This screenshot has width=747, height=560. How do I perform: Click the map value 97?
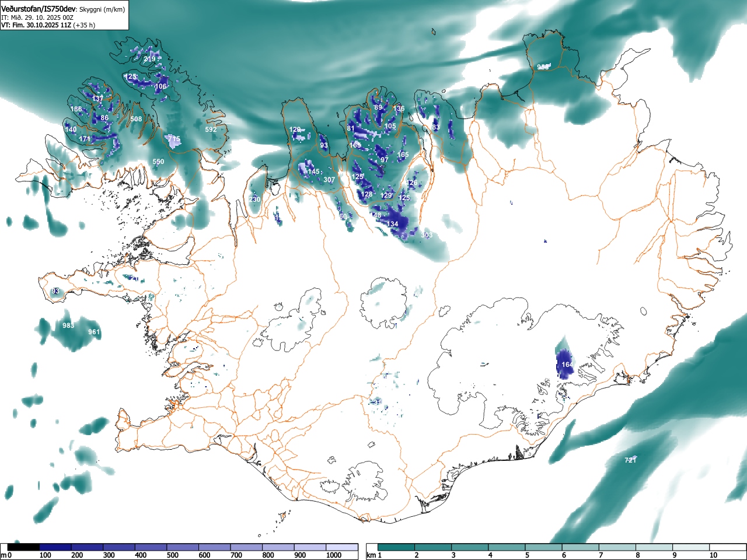(384, 159)
